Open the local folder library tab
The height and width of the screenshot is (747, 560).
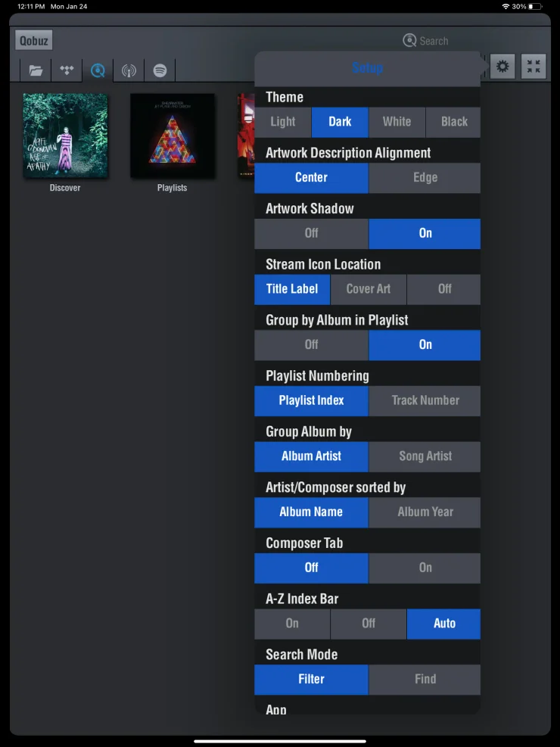click(x=36, y=70)
